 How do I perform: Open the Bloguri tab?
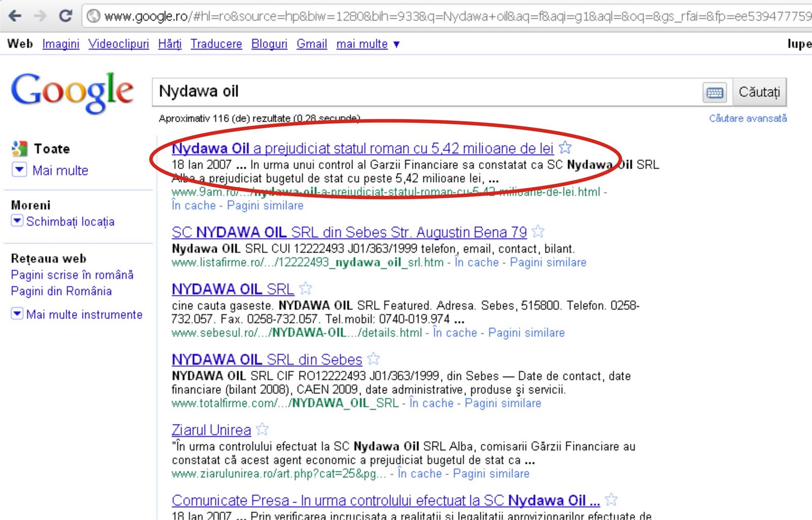pos(269,44)
